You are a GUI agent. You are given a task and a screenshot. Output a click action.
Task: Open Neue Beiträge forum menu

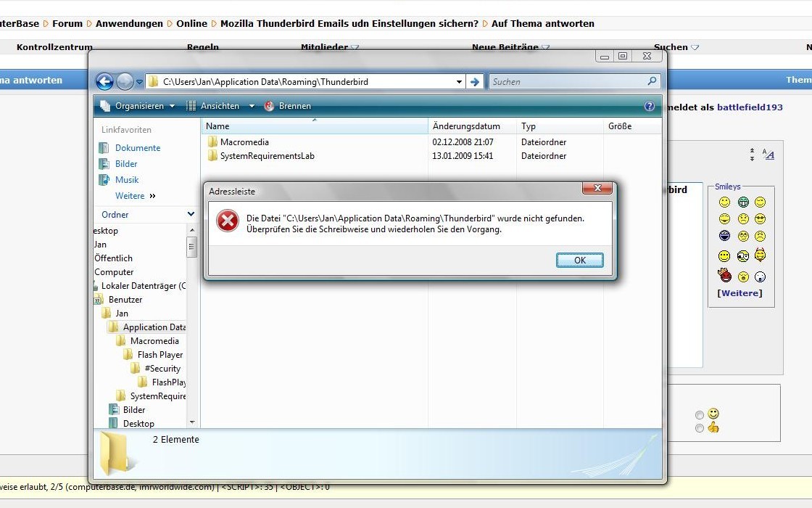coord(510,46)
